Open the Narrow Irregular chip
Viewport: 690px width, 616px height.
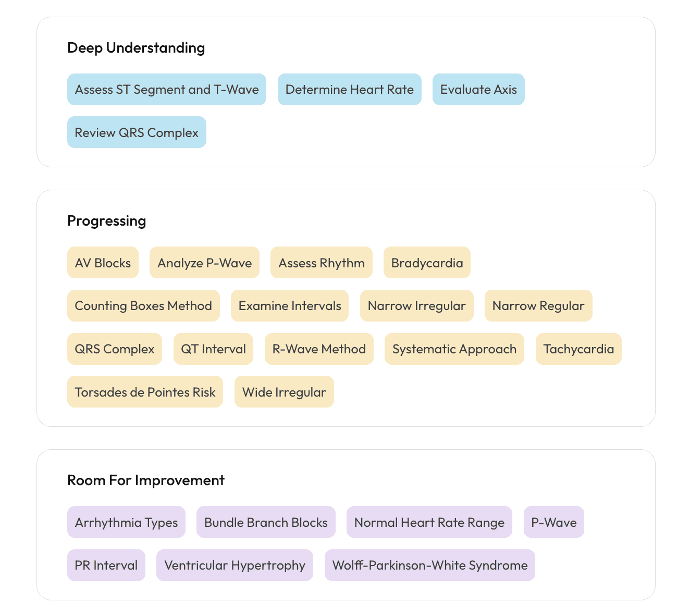[416, 305]
